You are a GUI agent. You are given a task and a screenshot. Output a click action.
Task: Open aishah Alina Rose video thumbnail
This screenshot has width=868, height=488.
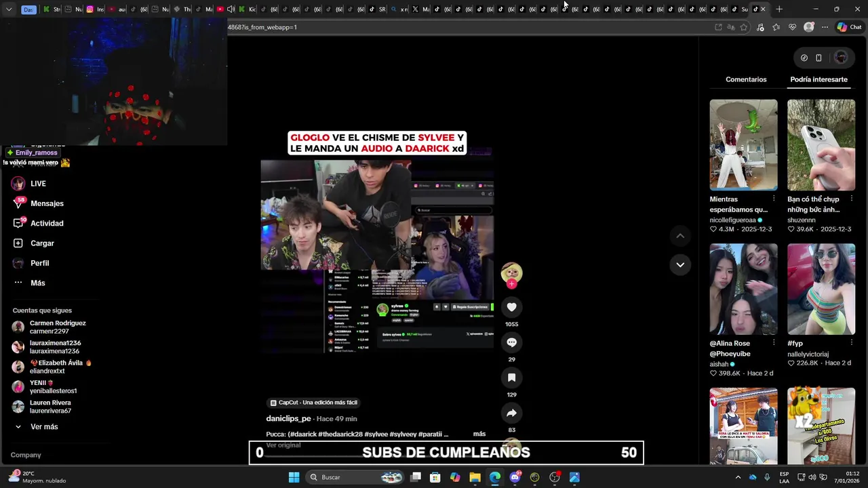coord(743,289)
